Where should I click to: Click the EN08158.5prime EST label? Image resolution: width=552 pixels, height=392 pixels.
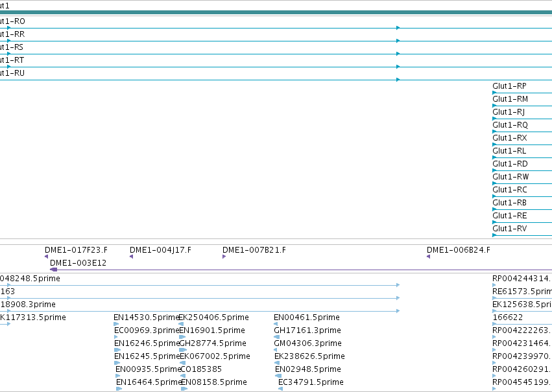point(214,382)
